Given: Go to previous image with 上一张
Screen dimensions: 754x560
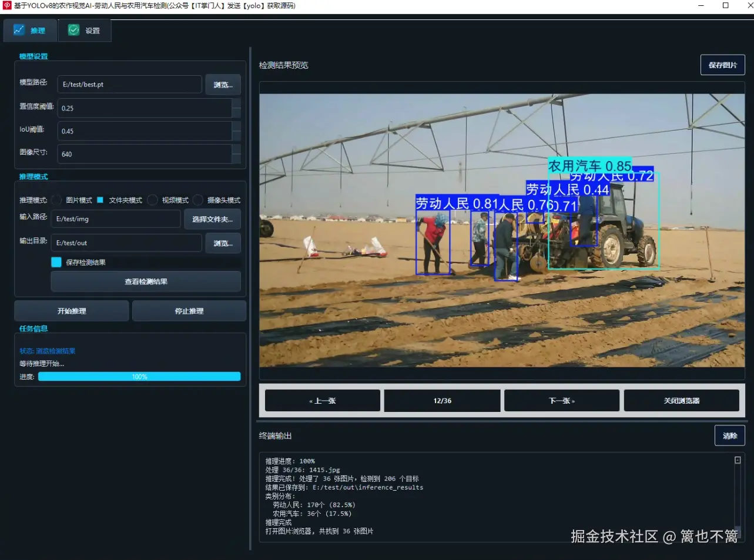Looking at the screenshot, I should click(323, 401).
